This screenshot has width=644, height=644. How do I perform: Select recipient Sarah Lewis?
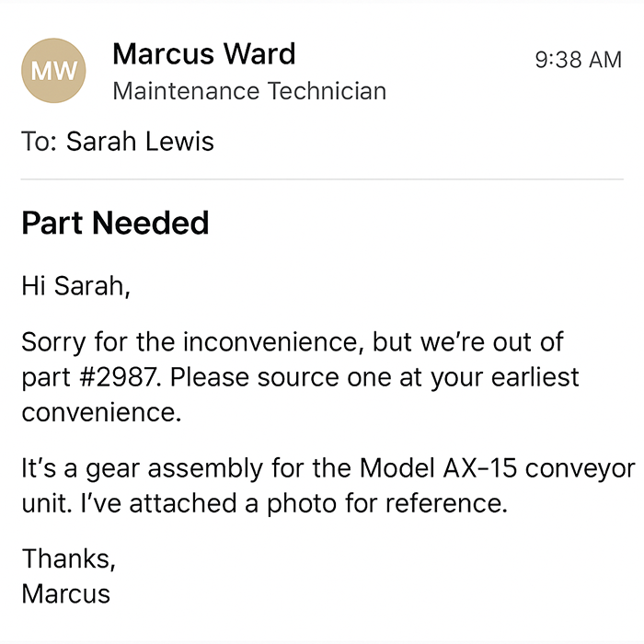[x=140, y=142]
